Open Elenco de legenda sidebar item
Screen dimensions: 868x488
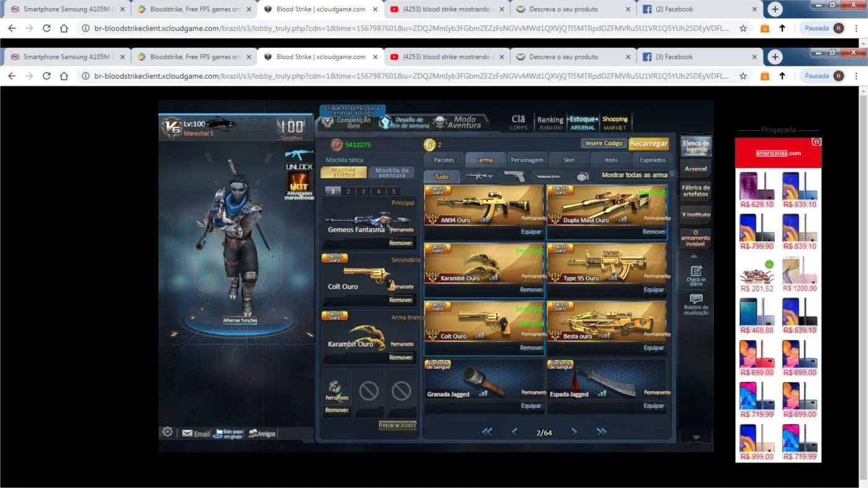[696, 146]
